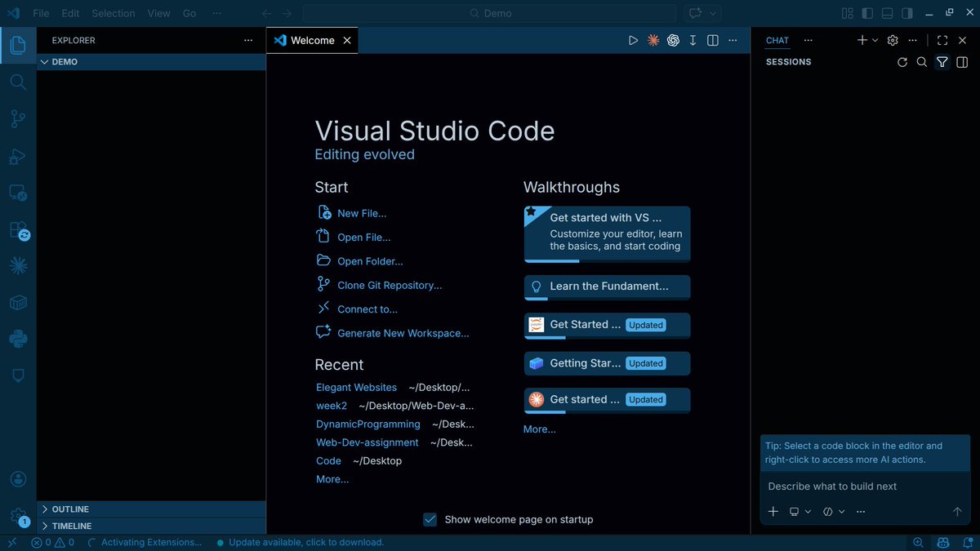Open the remote window indicator in status bar
The width and height of the screenshot is (980, 551).
[11, 542]
